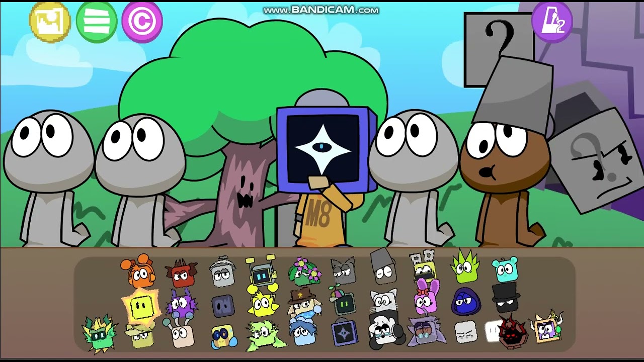
Task: Click the pink copyright credits button
Action: pos(142,22)
